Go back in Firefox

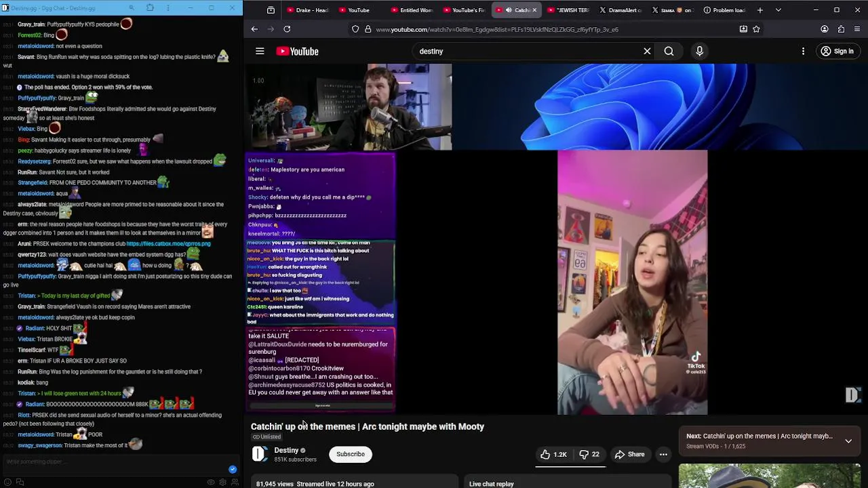pyautogui.click(x=254, y=29)
